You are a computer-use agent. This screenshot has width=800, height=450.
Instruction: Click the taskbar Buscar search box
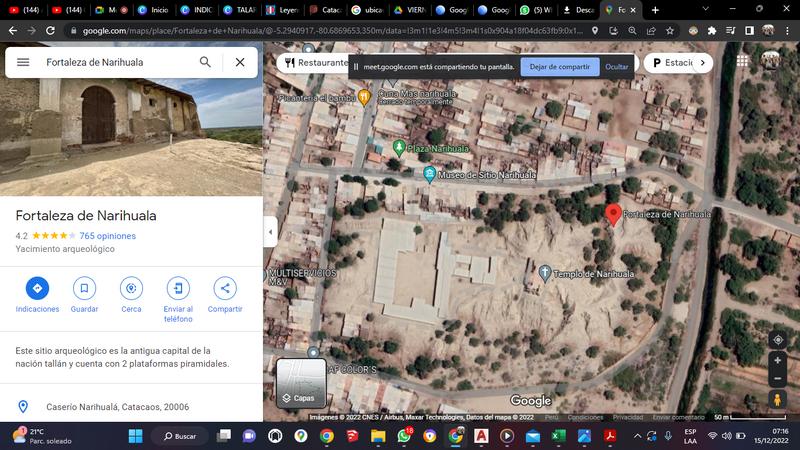pos(180,436)
